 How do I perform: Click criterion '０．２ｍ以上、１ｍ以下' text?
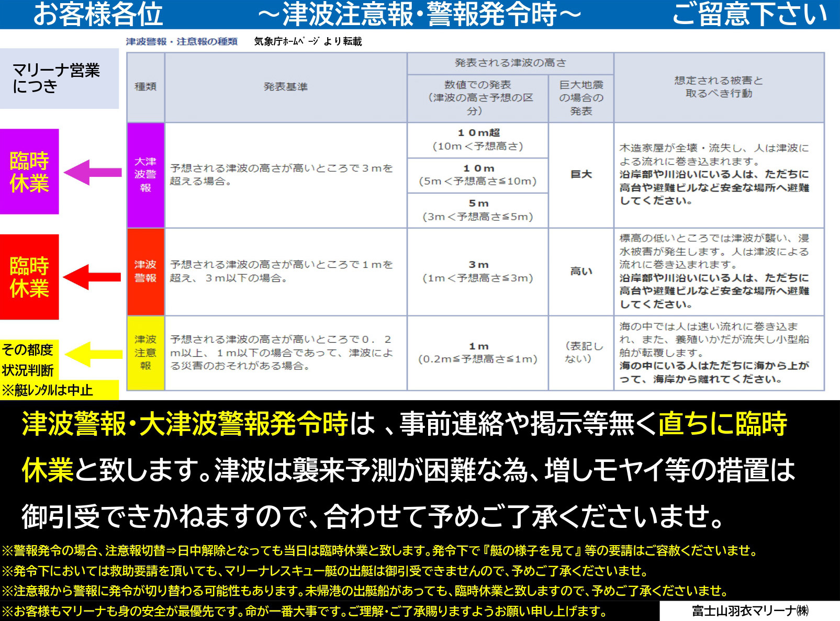click(281, 353)
